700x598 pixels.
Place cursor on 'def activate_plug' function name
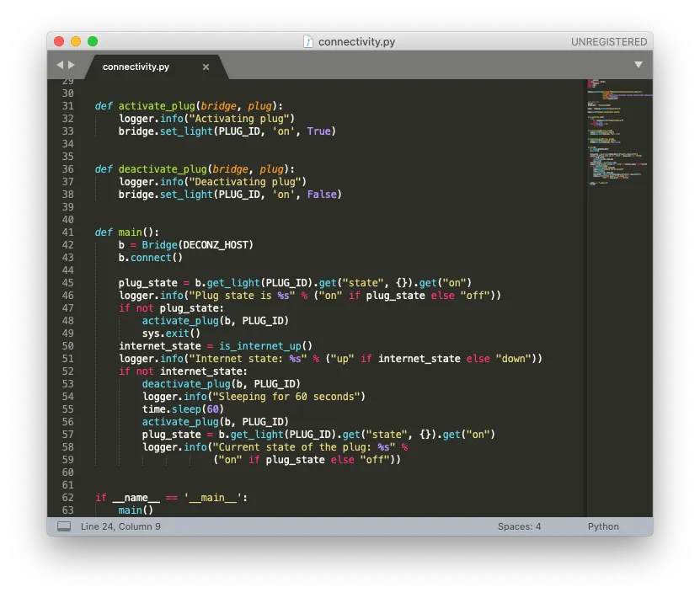pos(157,106)
